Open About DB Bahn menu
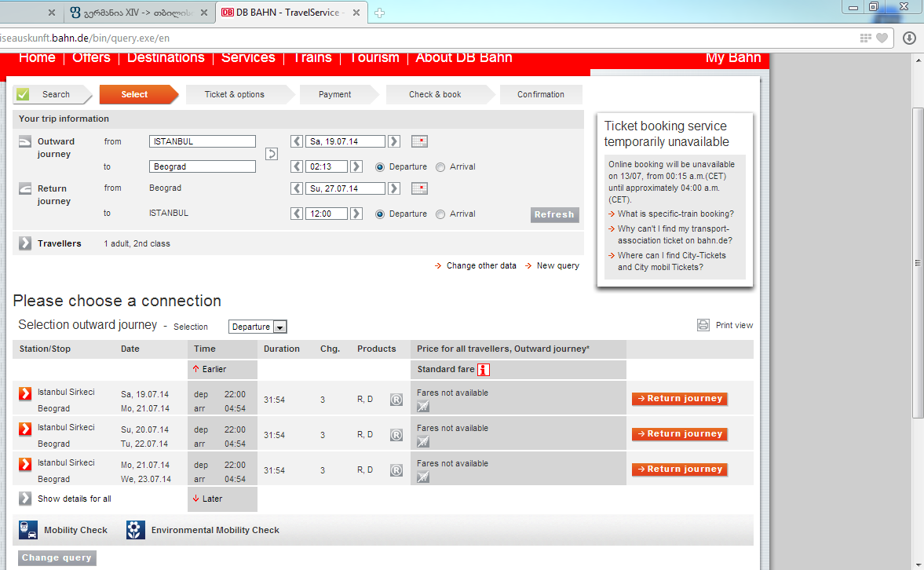 tap(464, 57)
